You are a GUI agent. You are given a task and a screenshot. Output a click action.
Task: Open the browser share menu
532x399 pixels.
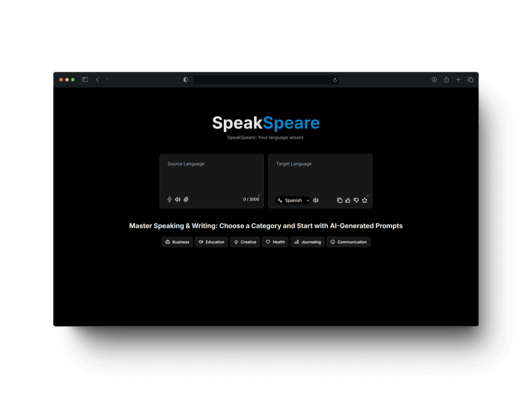(446, 80)
